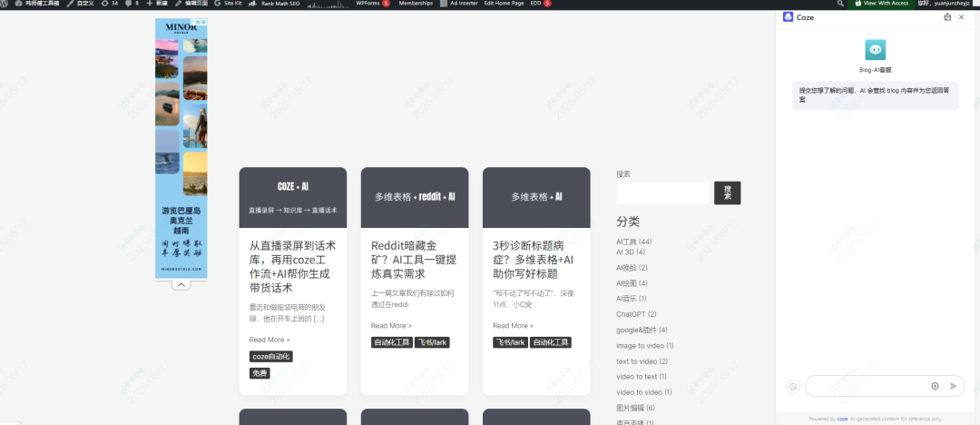Click the 免费 tag

click(260, 373)
